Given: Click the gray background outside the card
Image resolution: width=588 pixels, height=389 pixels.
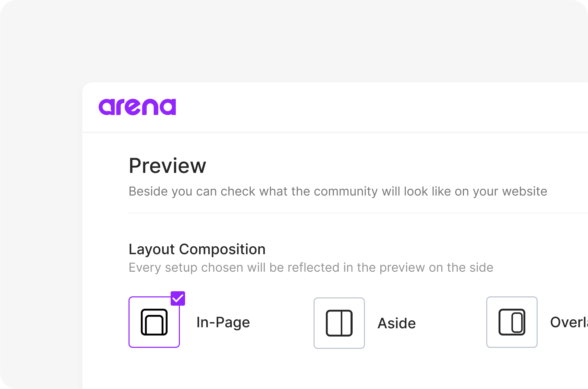Looking at the screenshot, I should tap(41, 206).
